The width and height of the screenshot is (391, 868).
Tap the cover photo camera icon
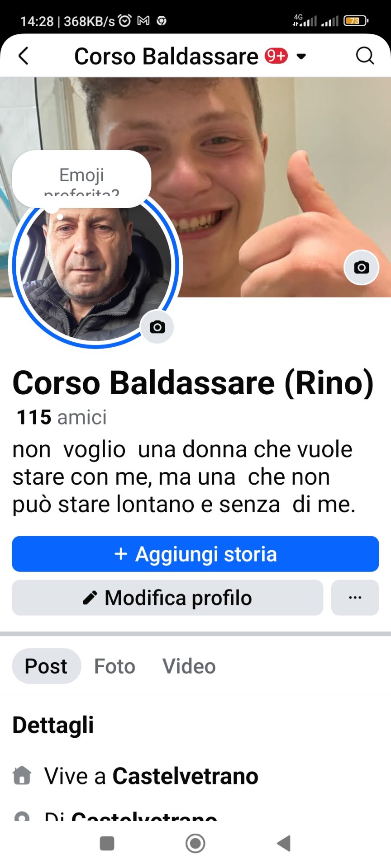[361, 267]
